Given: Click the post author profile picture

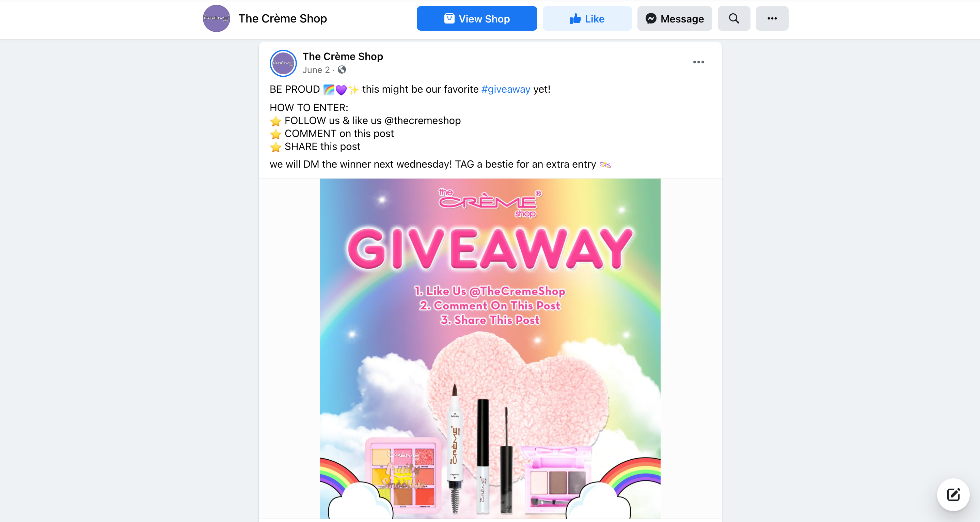Looking at the screenshot, I should (x=283, y=63).
